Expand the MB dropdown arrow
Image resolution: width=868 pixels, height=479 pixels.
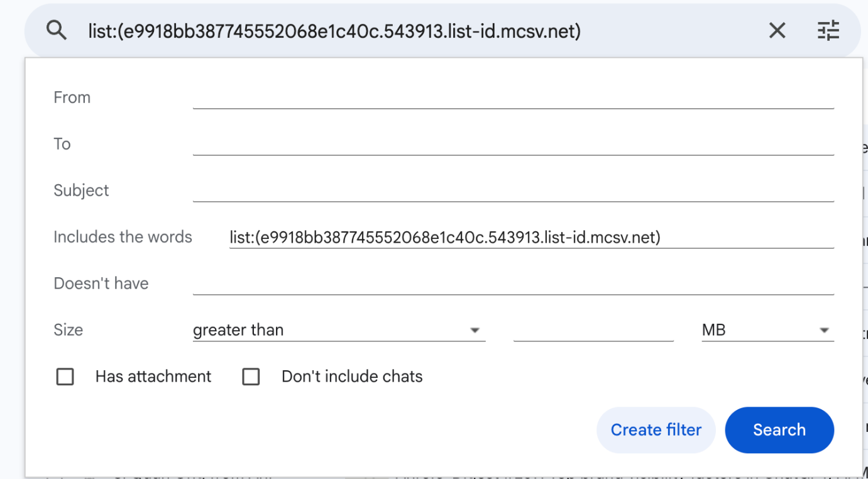coord(824,329)
